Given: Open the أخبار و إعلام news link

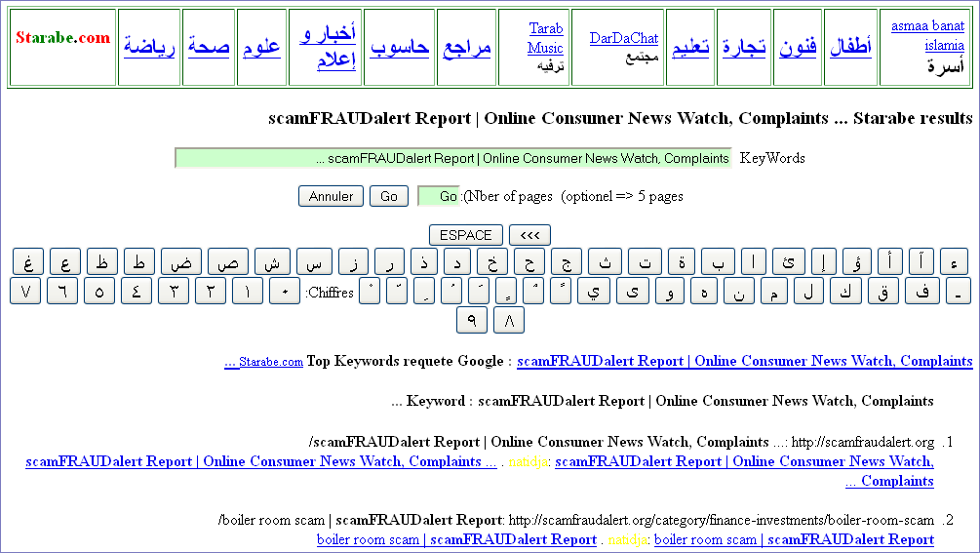Looking at the screenshot, I should click(x=327, y=47).
